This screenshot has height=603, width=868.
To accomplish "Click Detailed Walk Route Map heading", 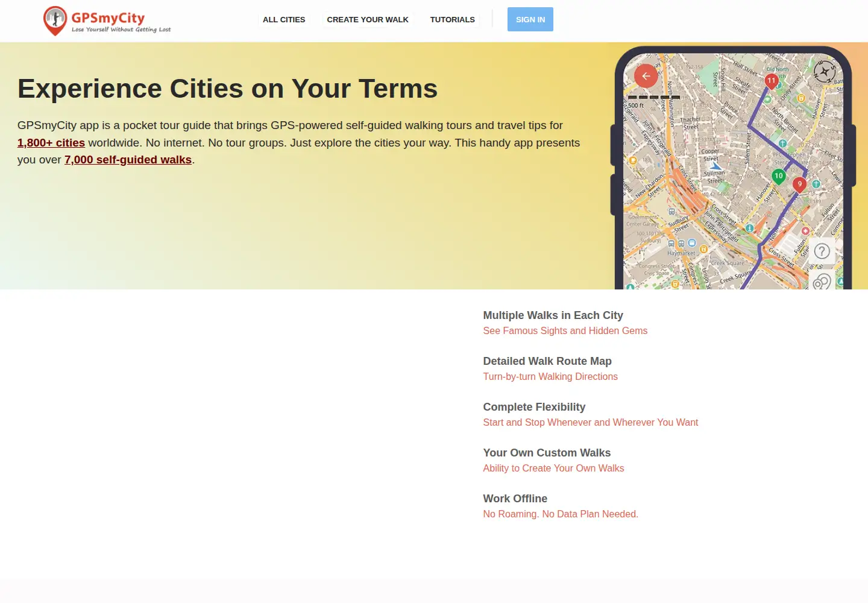I will point(547,361).
